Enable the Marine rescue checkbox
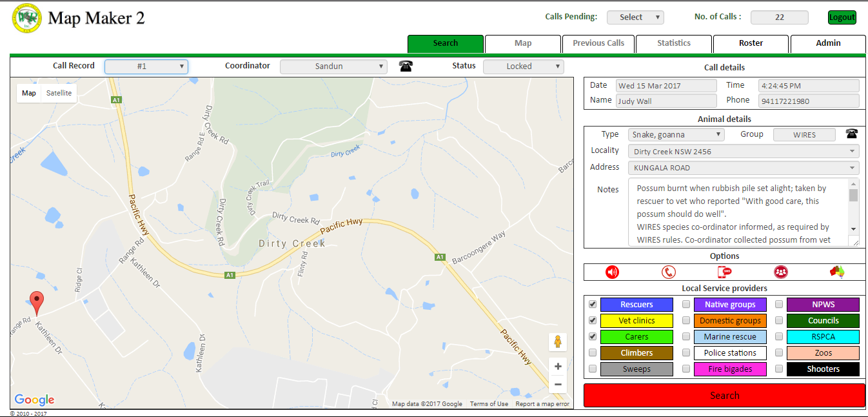The width and height of the screenshot is (868, 417). pos(686,336)
